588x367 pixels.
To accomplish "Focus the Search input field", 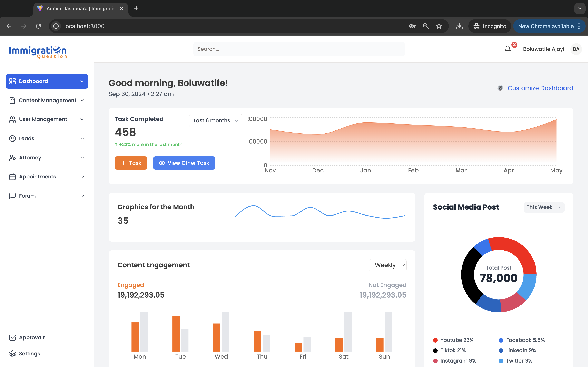I will coord(299,49).
